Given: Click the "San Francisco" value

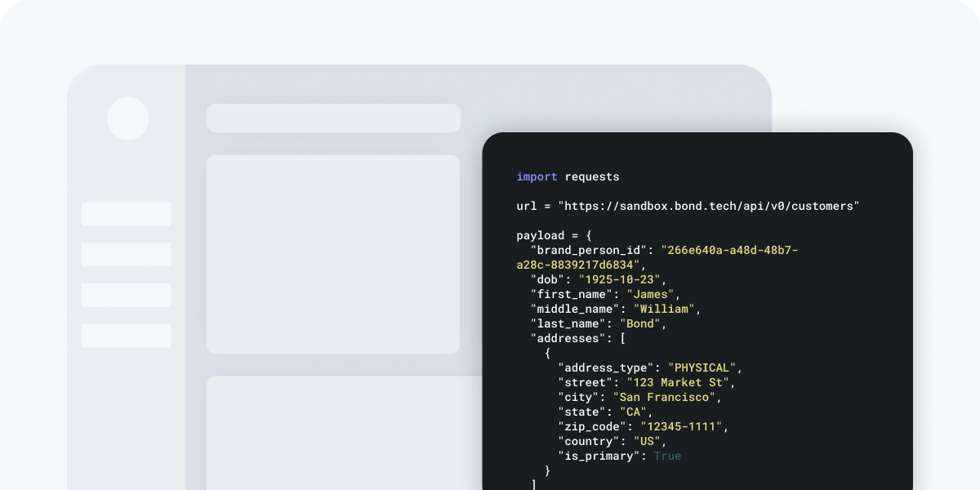Looking at the screenshot, I should [x=664, y=397].
